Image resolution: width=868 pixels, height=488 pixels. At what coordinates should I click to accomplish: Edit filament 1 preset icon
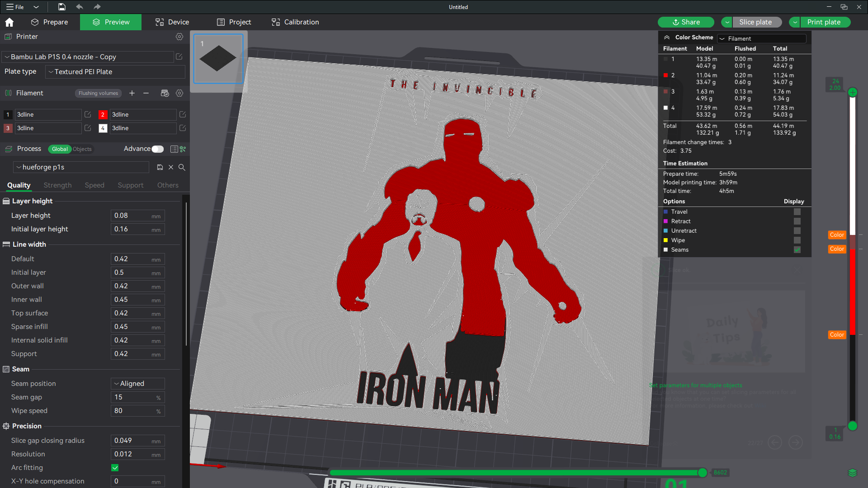click(88, 114)
